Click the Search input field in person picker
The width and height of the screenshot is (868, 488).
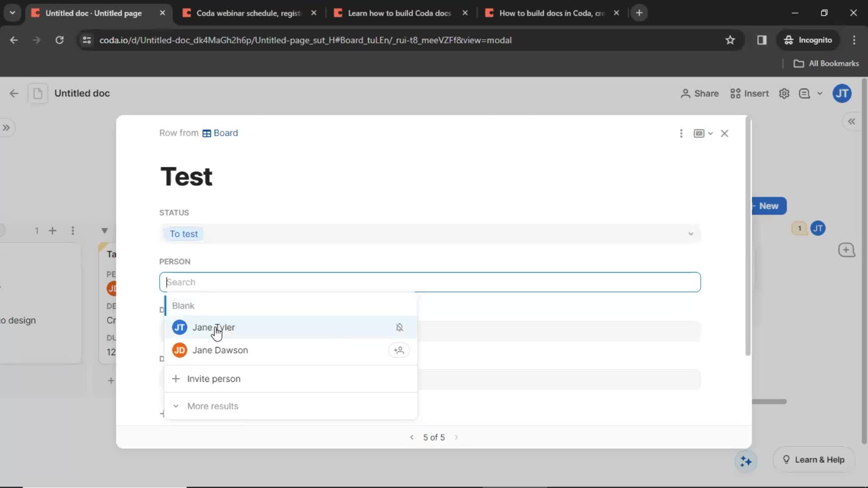pyautogui.click(x=429, y=282)
